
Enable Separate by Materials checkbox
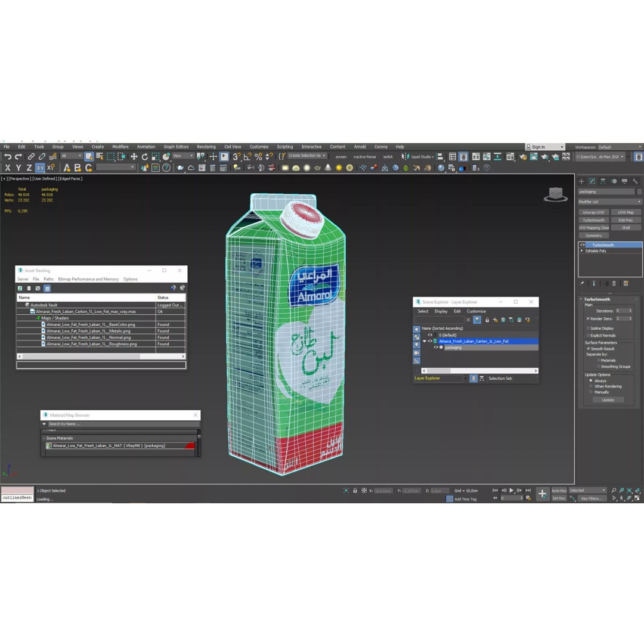pos(599,360)
